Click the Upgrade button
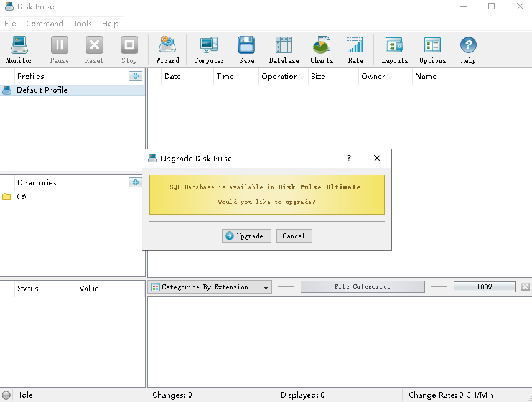This screenshot has width=532, height=402. pos(246,236)
